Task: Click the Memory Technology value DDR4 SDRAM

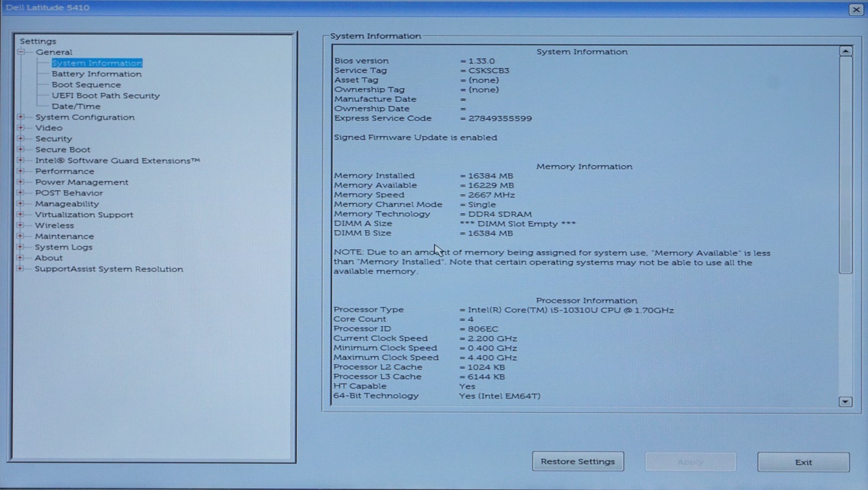Action: (500, 214)
